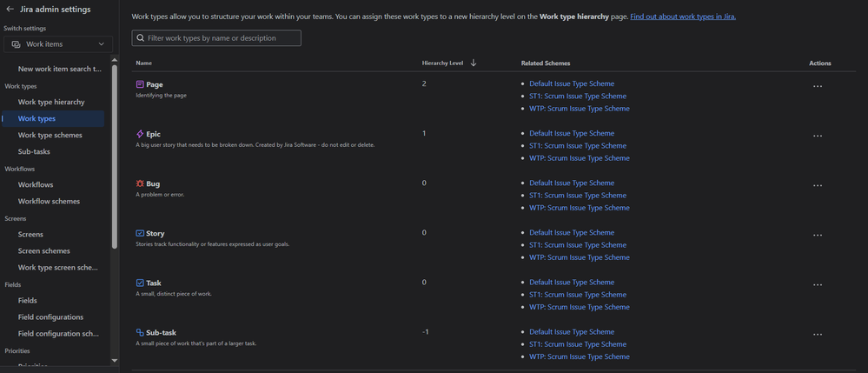The width and height of the screenshot is (868, 373).
Task: Open Work type schemes in sidebar
Action: point(50,136)
